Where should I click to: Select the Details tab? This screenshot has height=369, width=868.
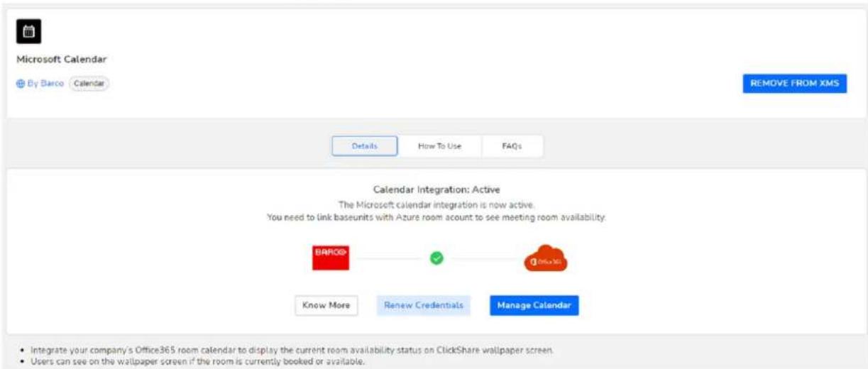(x=365, y=145)
